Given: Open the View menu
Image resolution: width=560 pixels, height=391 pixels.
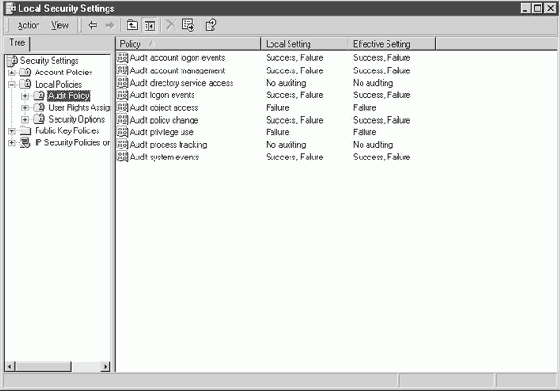Looking at the screenshot, I should 60,25.
